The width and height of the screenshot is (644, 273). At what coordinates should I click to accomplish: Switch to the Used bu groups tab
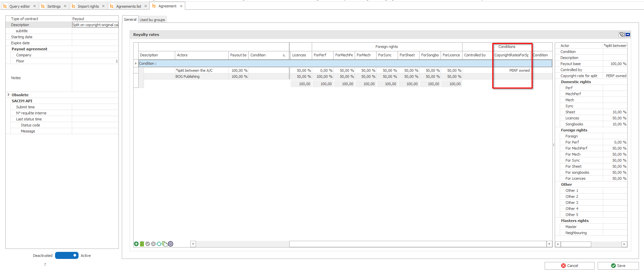click(152, 20)
